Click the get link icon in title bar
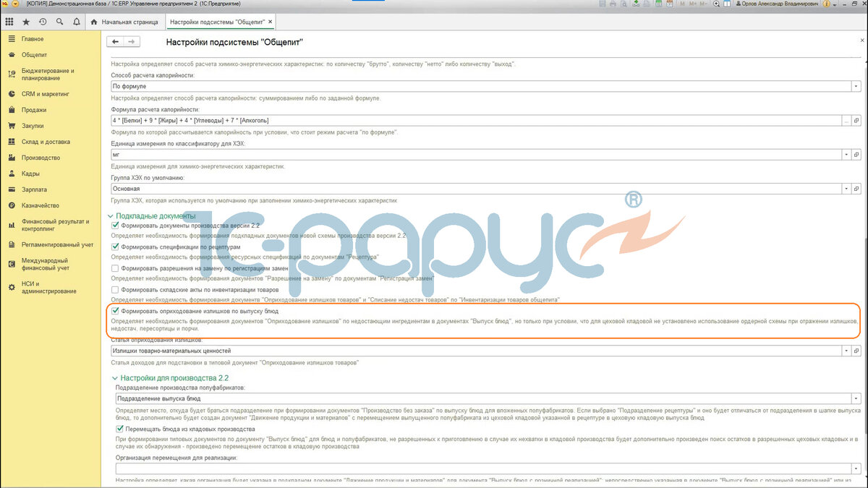Screen dimensions: 868x488 pyautogui.click(x=647, y=4)
